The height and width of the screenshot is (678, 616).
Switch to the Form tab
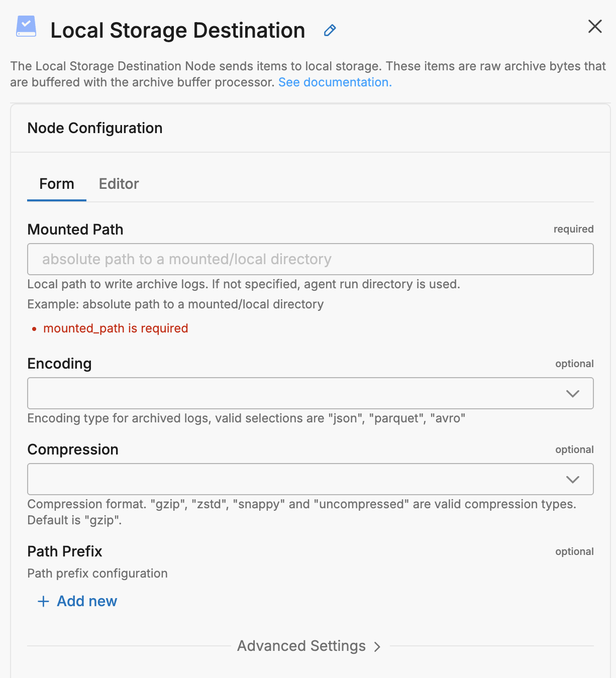(x=57, y=184)
